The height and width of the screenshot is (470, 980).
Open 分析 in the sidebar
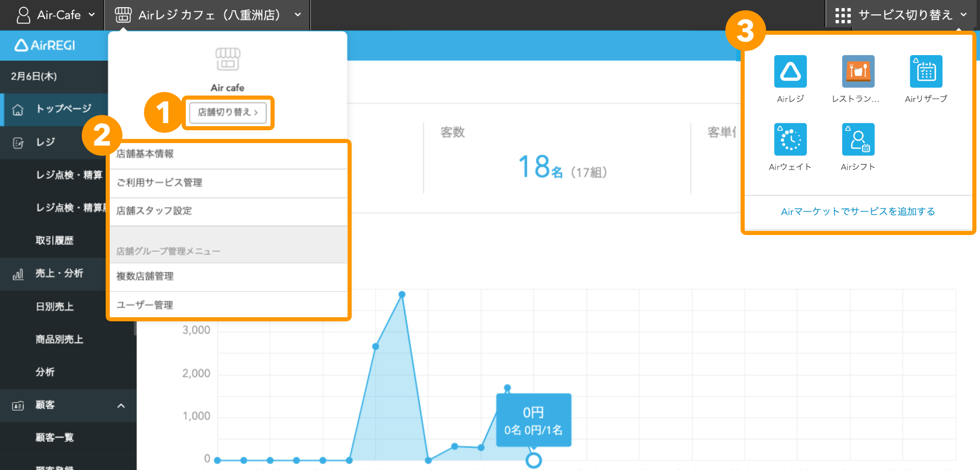[x=45, y=372]
